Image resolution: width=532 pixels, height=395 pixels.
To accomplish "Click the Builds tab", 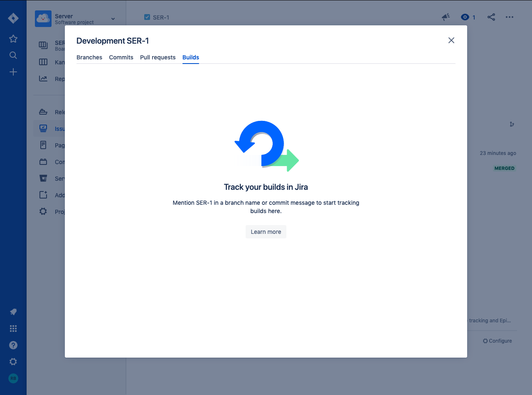I will pyautogui.click(x=191, y=57).
